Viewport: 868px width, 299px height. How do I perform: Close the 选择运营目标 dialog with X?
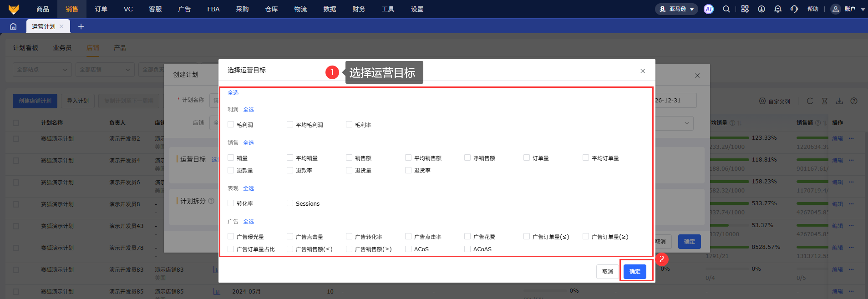(x=642, y=71)
